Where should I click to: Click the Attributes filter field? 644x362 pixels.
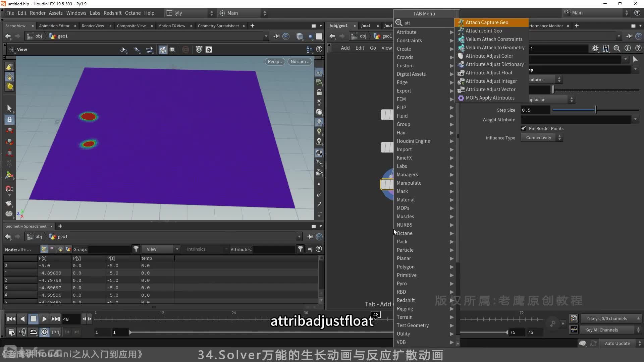click(x=274, y=249)
